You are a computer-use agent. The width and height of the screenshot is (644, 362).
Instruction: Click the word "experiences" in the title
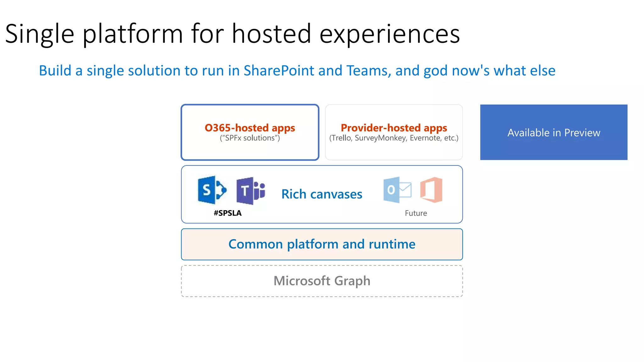point(390,34)
